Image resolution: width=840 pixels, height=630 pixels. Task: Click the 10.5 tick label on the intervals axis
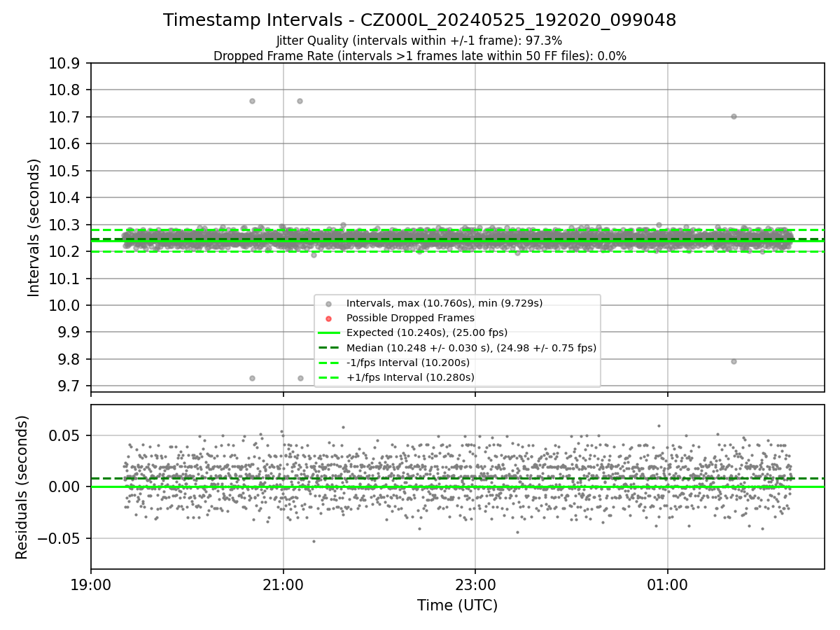[x=66, y=171]
